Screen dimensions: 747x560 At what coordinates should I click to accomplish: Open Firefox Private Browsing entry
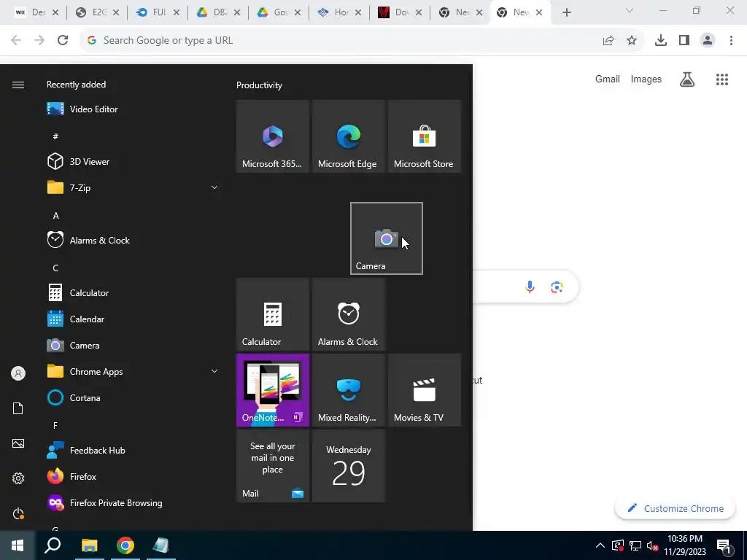tap(133, 503)
